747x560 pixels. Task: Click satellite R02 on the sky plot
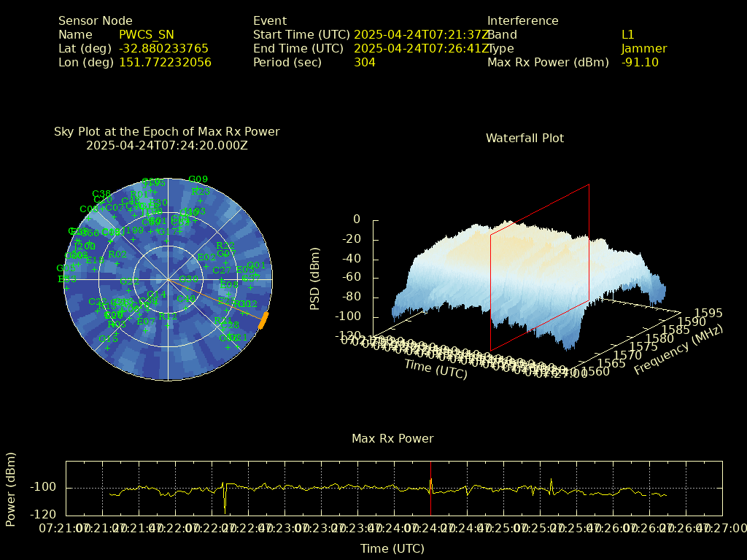click(x=117, y=254)
